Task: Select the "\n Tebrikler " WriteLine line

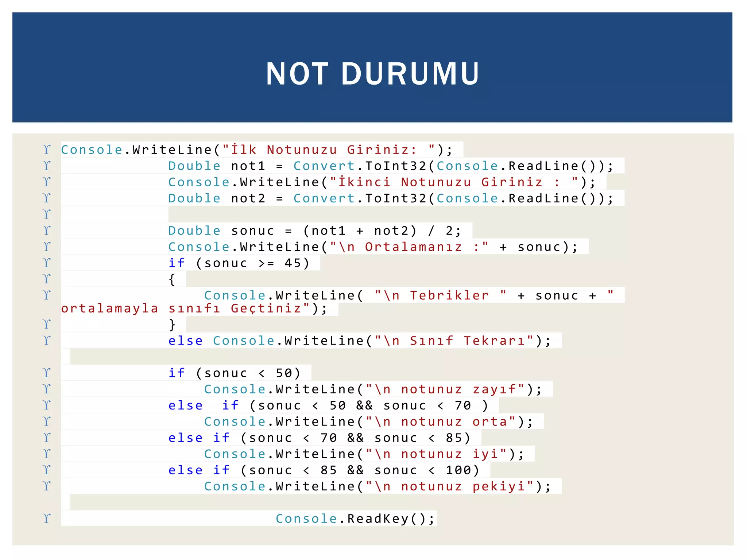Action: (x=409, y=295)
